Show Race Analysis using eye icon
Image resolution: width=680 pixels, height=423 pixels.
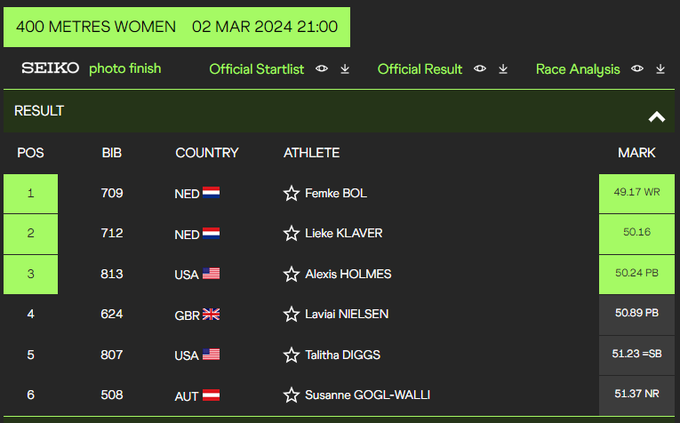(x=637, y=69)
